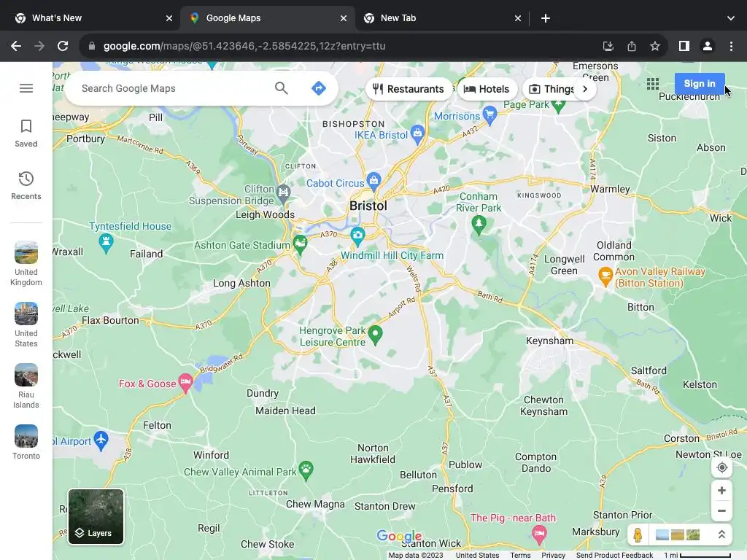This screenshot has width=747, height=560.
Task: Open Saved places in sidebar
Action: pos(26,133)
